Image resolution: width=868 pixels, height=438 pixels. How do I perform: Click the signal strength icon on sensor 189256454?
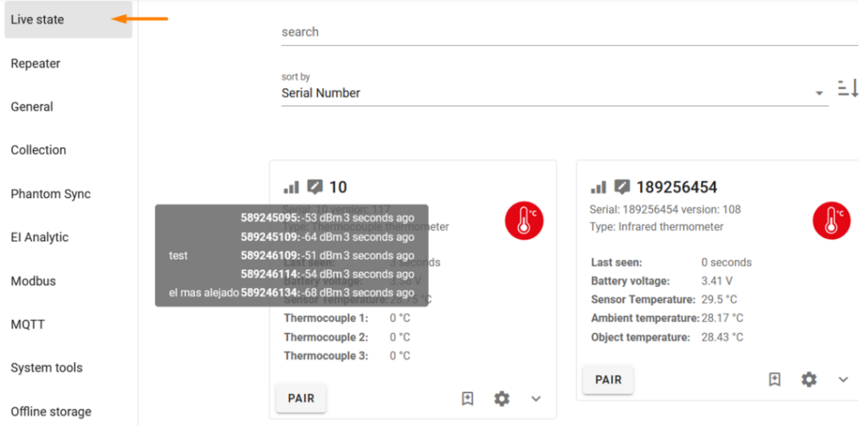pyautogui.click(x=598, y=187)
